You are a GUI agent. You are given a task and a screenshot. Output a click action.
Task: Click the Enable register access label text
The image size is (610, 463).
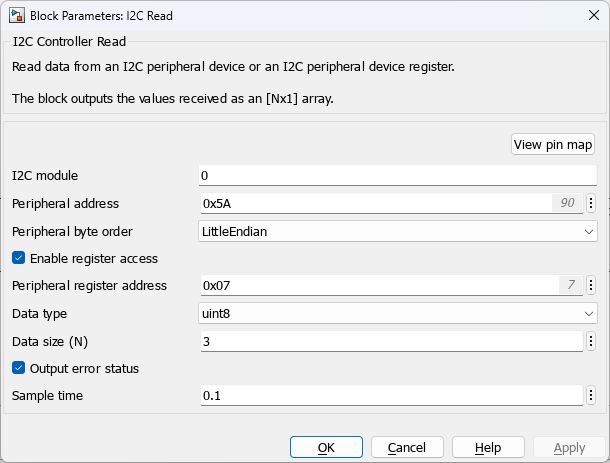(94, 258)
